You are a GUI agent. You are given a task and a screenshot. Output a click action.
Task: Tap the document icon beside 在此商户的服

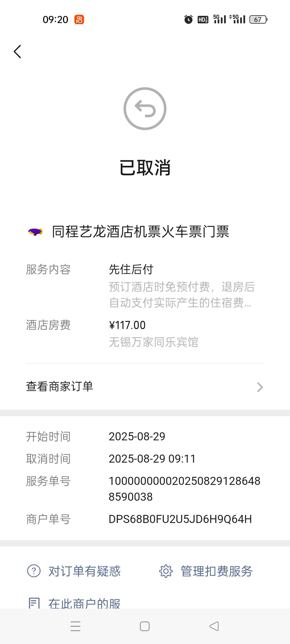coord(34,603)
